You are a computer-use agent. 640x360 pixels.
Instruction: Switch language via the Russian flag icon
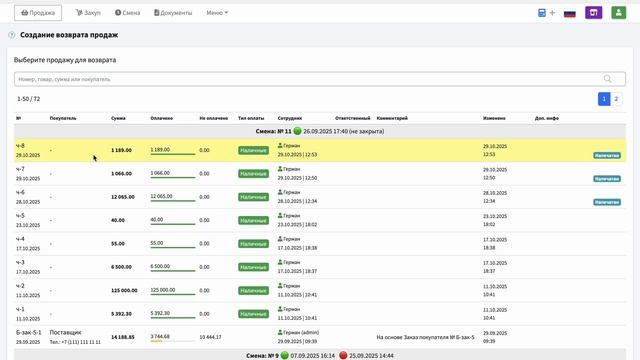point(570,13)
